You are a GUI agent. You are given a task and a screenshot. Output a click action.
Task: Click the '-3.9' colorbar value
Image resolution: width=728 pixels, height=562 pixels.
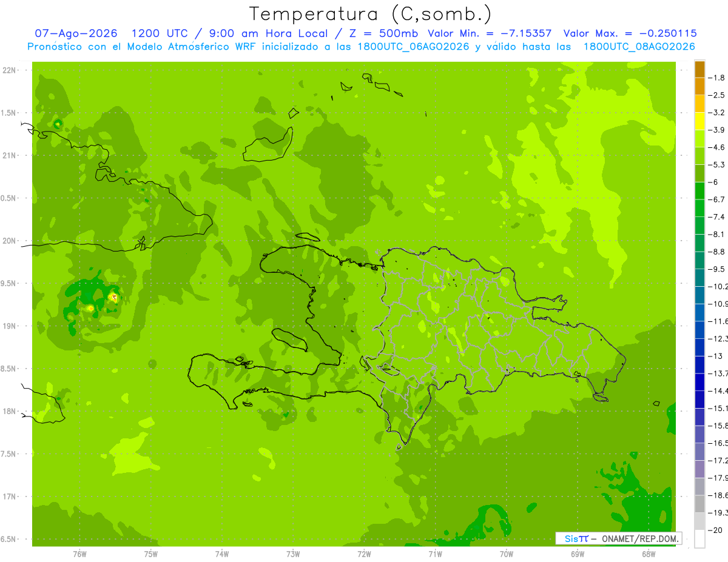point(717,130)
